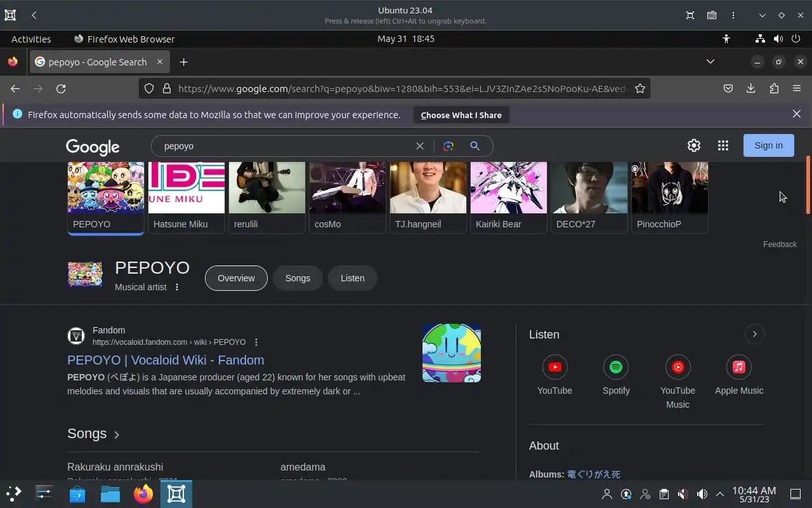Click the magnifier search button
The height and width of the screenshot is (508, 812).
pos(475,146)
